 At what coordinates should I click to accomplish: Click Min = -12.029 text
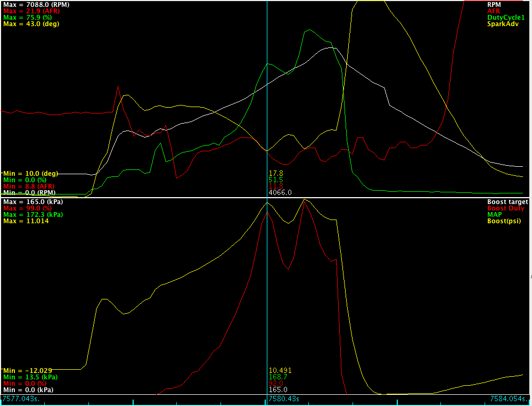click(x=28, y=371)
